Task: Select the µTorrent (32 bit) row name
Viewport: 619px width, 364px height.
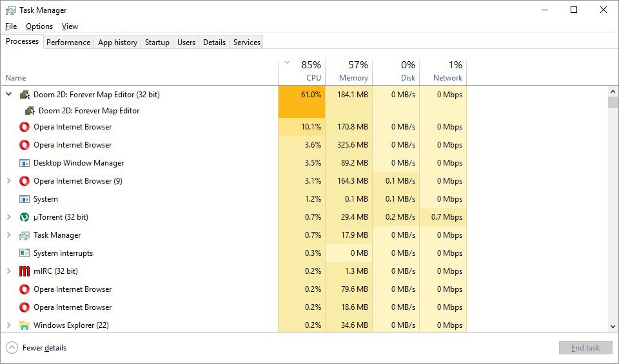Action: 61,217
